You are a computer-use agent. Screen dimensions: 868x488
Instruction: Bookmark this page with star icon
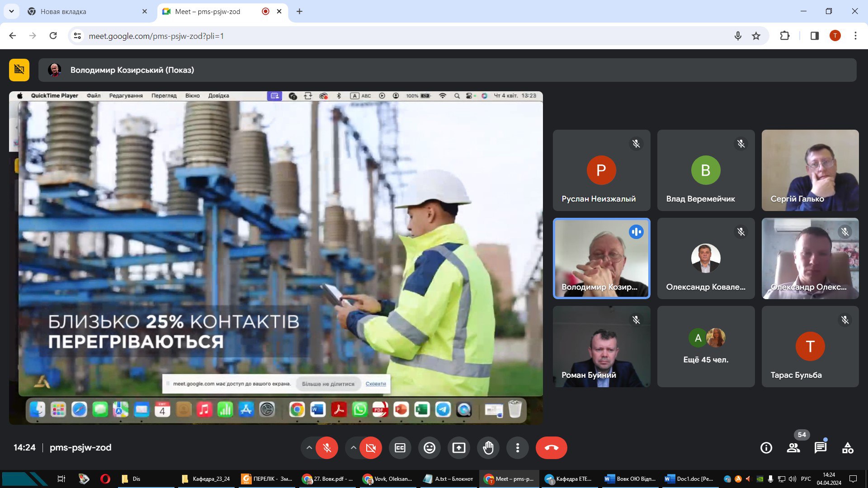click(x=756, y=36)
